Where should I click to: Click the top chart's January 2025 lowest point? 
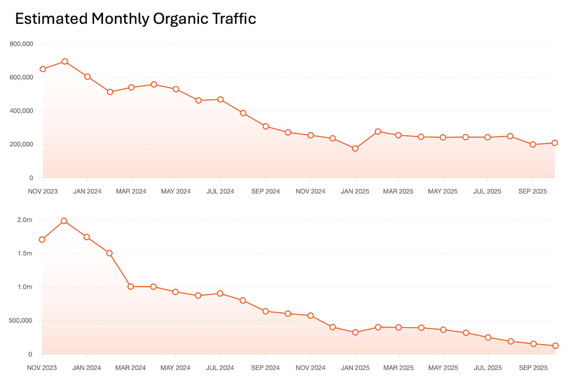click(x=355, y=148)
